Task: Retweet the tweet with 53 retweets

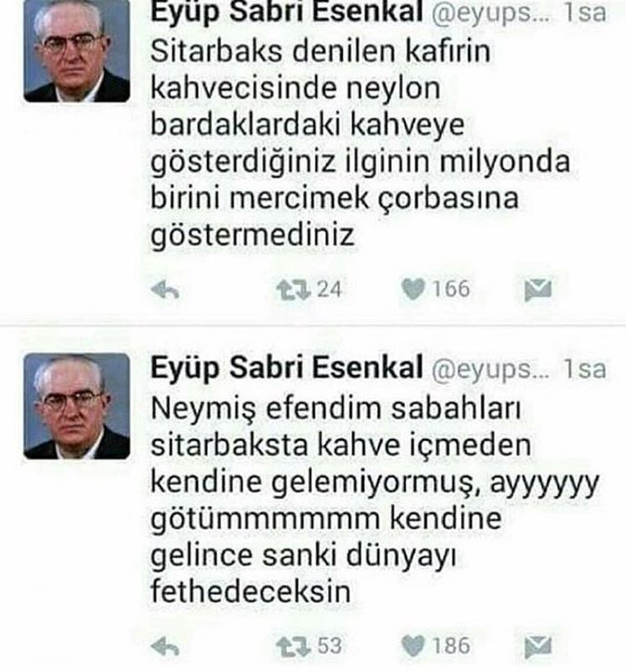Action: click(x=294, y=646)
